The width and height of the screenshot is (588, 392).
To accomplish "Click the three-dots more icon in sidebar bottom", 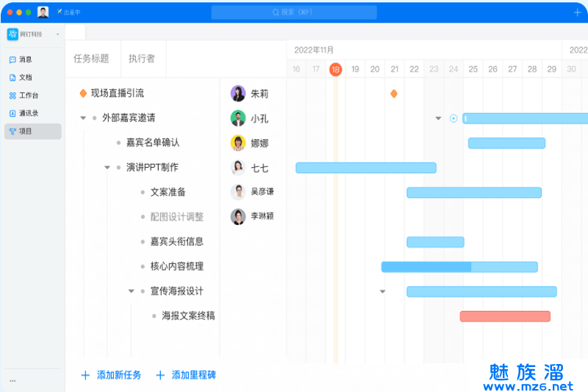I will 12,380.
